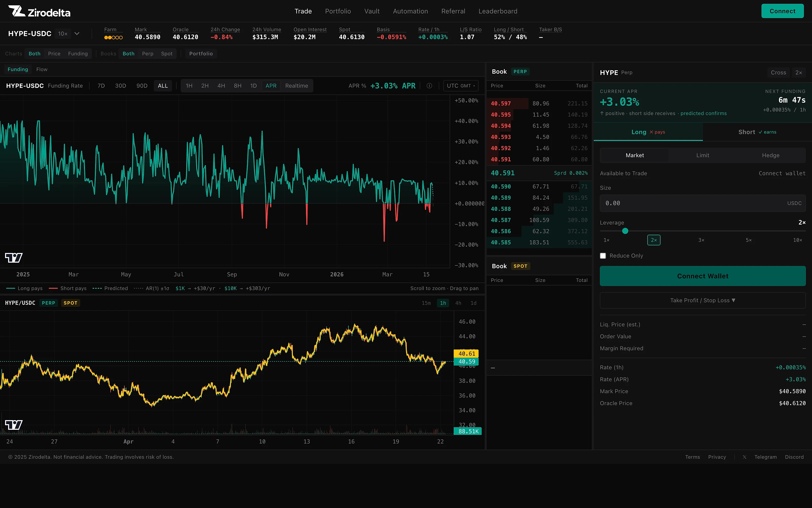Screen dimensions: 812x508
Task: Set price chart timeframe to 4h
Action: click(458, 303)
